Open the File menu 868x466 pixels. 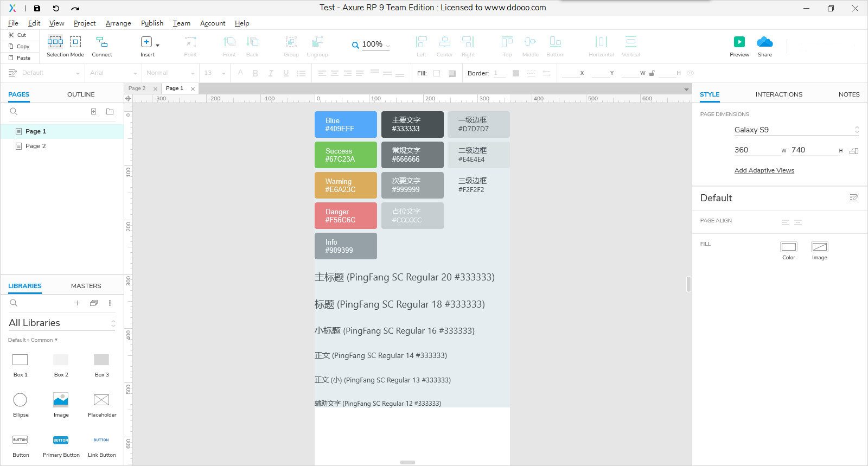(13, 23)
